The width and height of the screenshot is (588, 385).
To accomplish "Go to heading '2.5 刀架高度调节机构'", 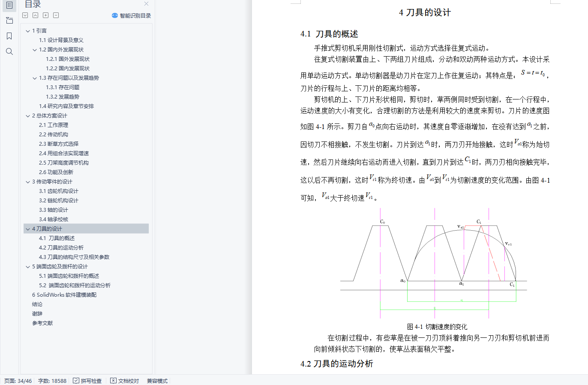I will (x=64, y=163).
